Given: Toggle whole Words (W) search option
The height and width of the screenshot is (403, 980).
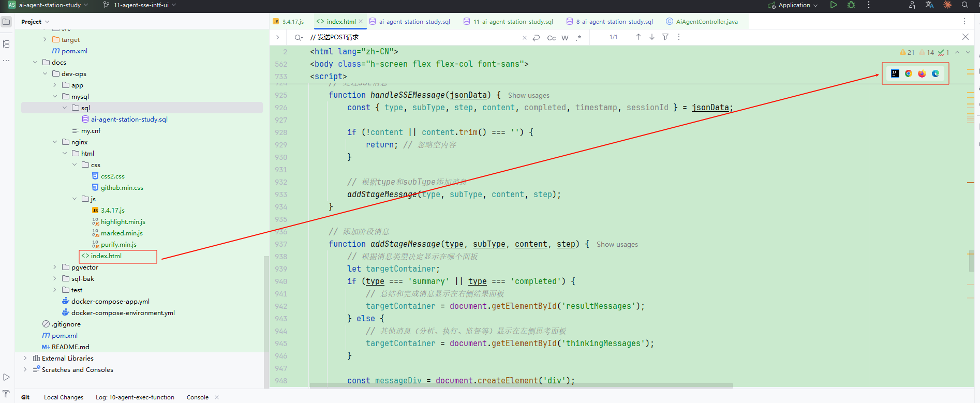Looking at the screenshot, I should [565, 38].
